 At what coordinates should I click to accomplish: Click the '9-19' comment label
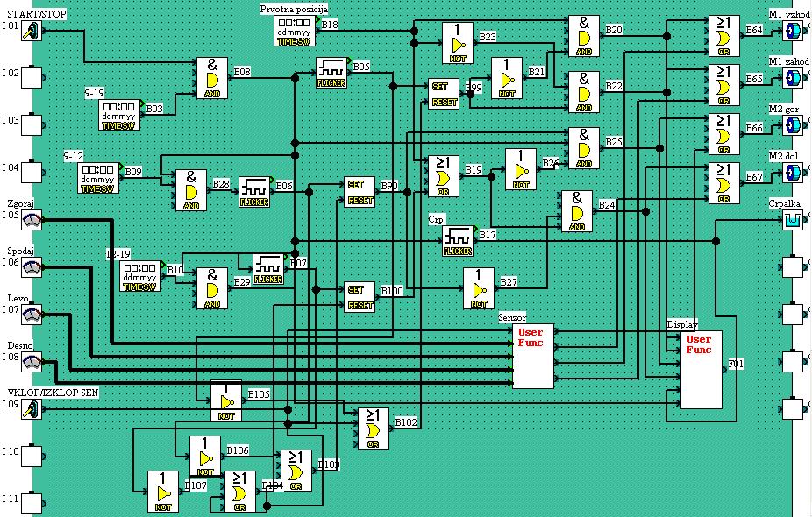(x=94, y=93)
